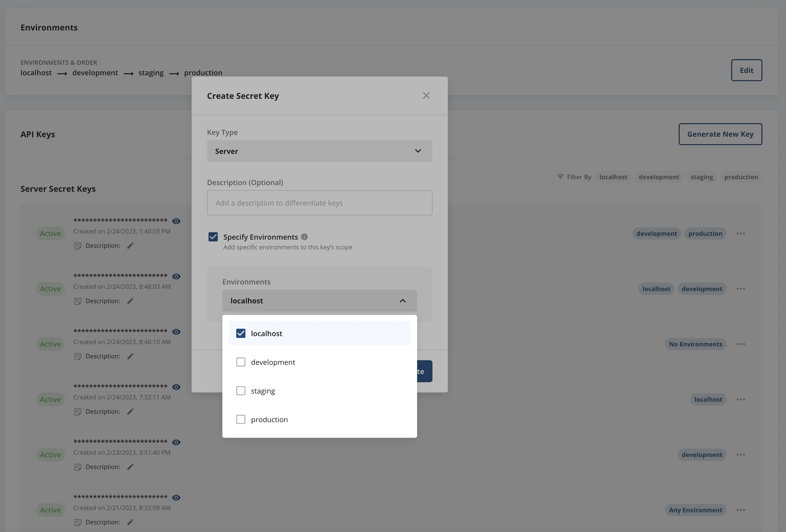Screen dimensions: 786x532
Task: Check the production environment option
Action: (x=241, y=419)
